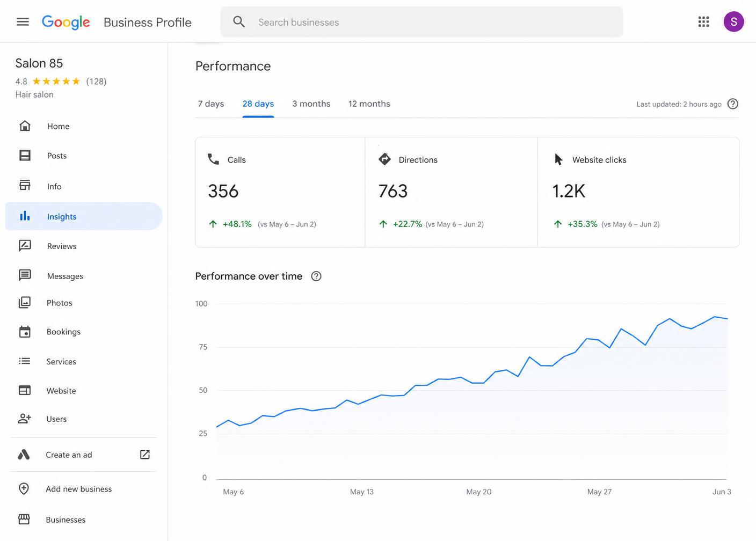Click the +35.3% website clicks change
Viewport: 756px width, 541px height.
coord(582,224)
